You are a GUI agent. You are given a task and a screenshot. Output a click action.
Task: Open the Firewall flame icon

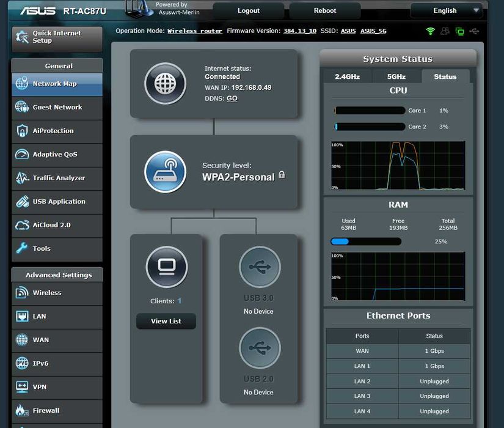[22, 410]
